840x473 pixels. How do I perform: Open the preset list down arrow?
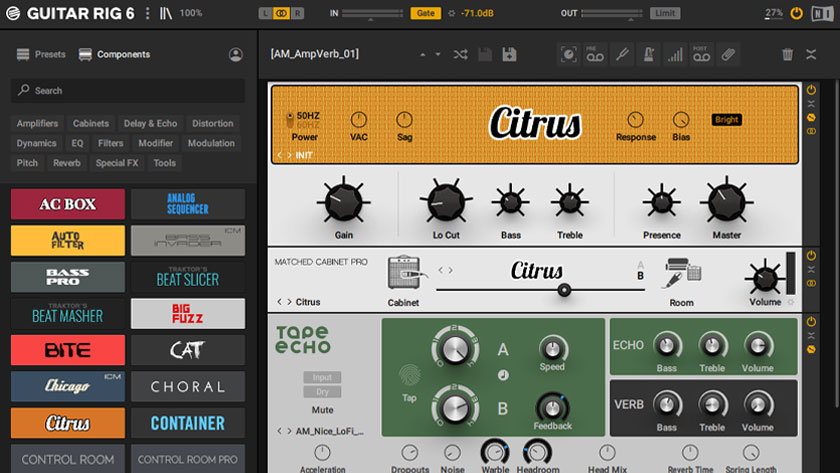pyautogui.click(x=437, y=55)
